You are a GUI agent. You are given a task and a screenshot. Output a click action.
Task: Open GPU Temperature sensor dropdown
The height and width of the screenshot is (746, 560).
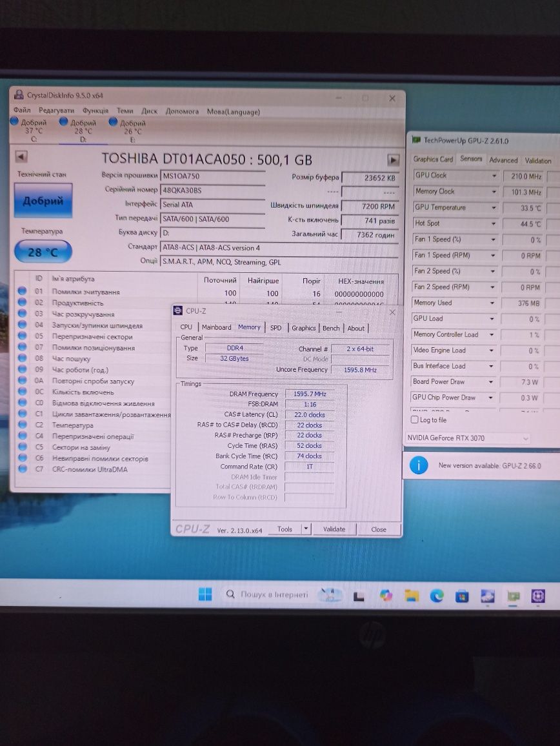click(x=494, y=207)
